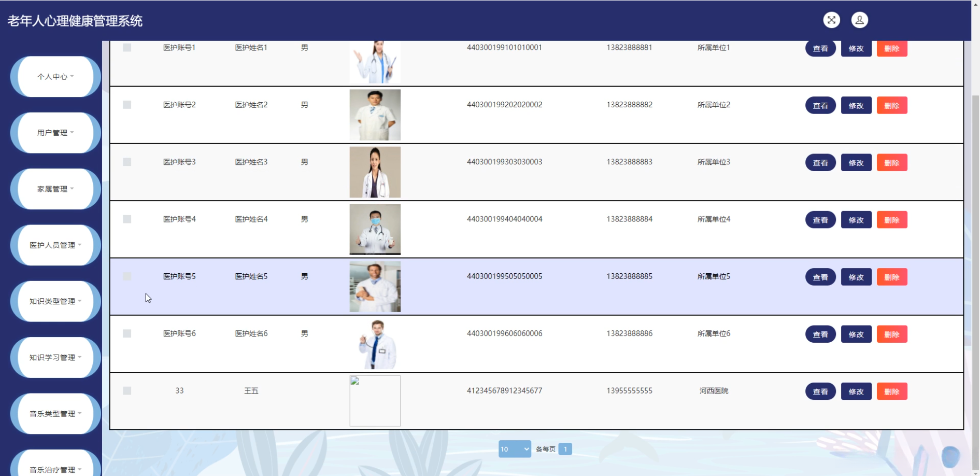Select ID number 440300199505050005
This screenshot has height=476, width=980.
tap(504, 276)
